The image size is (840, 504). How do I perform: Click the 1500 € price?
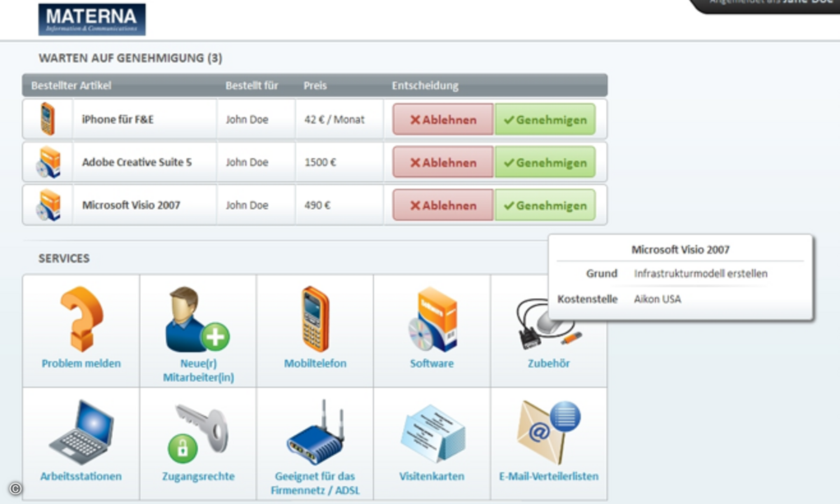pos(320,162)
